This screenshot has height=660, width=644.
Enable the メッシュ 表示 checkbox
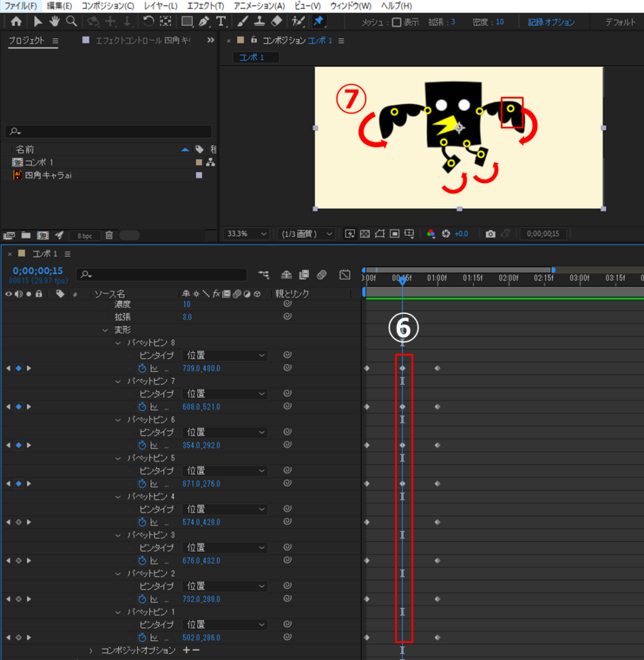point(396,22)
